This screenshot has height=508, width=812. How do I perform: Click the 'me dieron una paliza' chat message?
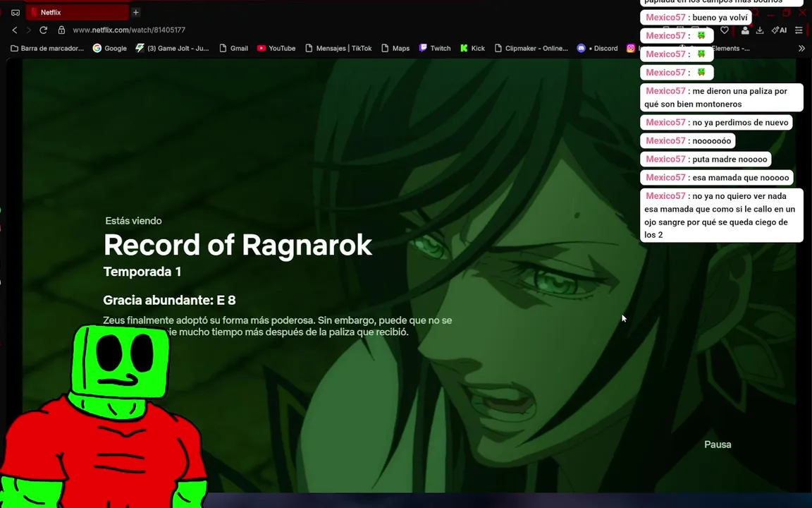pos(721,97)
